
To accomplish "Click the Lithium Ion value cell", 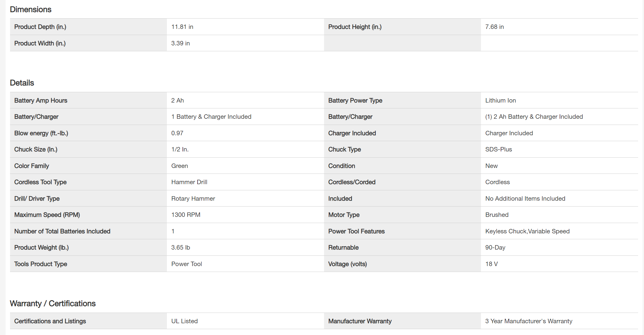I will (x=500, y=100).
